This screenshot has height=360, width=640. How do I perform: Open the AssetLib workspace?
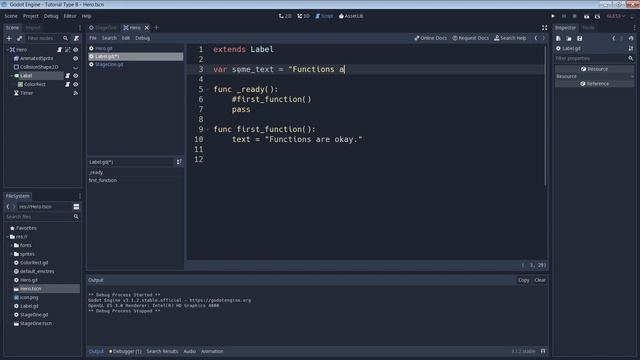tap(351, 16)
